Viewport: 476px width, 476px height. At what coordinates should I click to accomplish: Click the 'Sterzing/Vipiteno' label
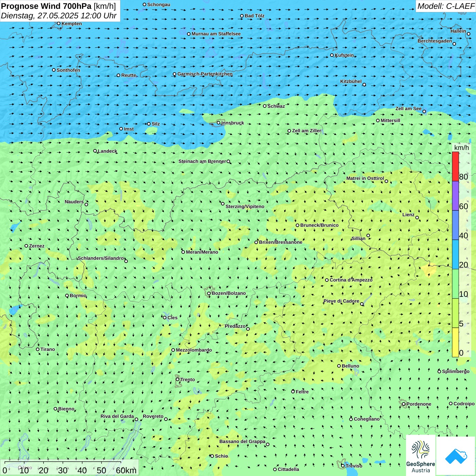(x=245, y=206)
